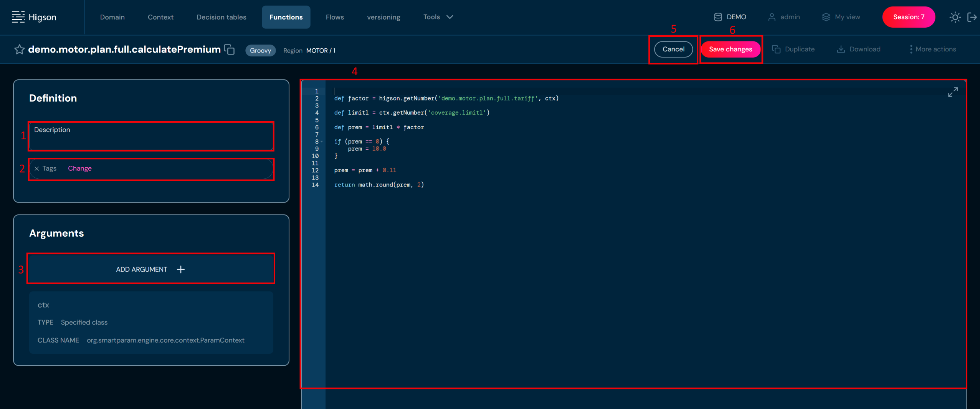The height and width of the screenshot is (409, 980).
Task: Cancel the function edits
Action: click(673, 49)
